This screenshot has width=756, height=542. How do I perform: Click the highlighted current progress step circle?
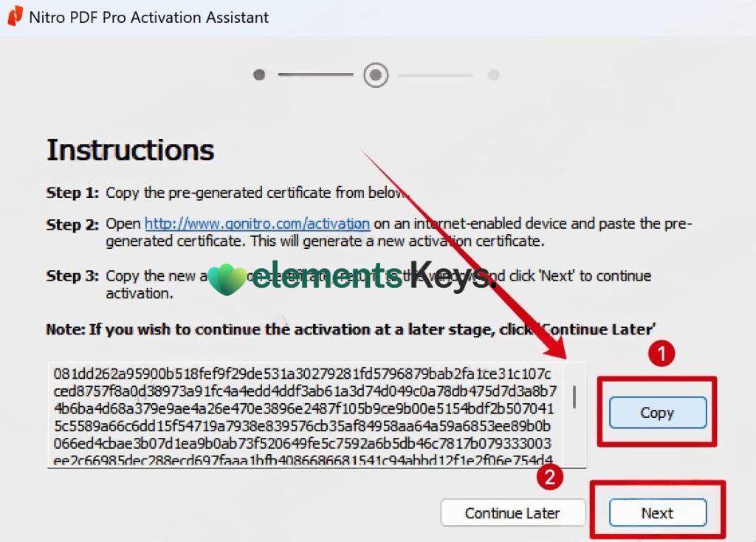tap(375, 75)
